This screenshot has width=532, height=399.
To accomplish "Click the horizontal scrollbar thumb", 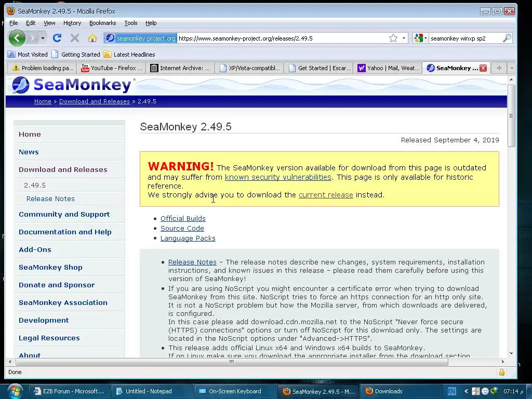I will [x=232, y=362].
